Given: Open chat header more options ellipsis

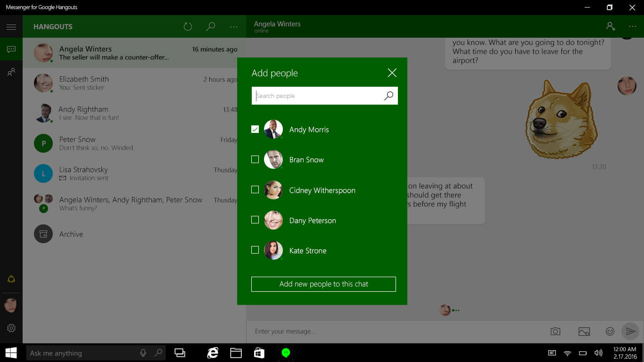Looking at the screenshot, I should tap(633, 27).
